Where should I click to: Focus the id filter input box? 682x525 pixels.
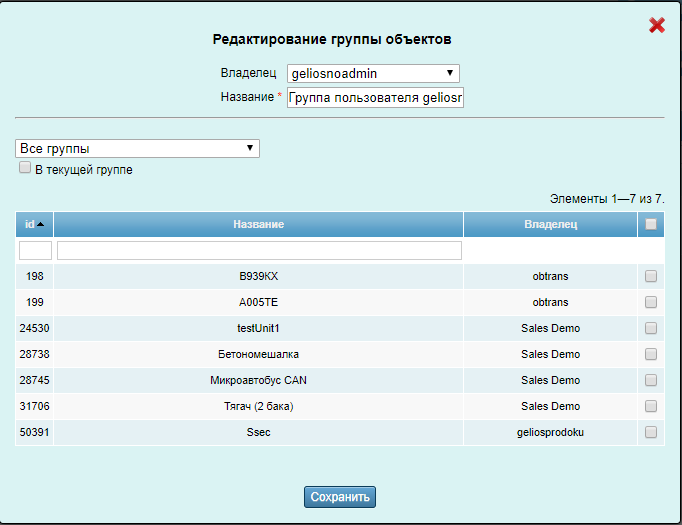(x=35, y=250)
